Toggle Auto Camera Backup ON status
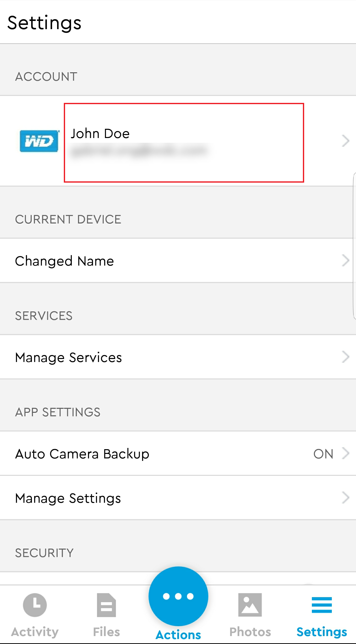The height and width of the screenshot is (644, 356). tap(323, 454)
